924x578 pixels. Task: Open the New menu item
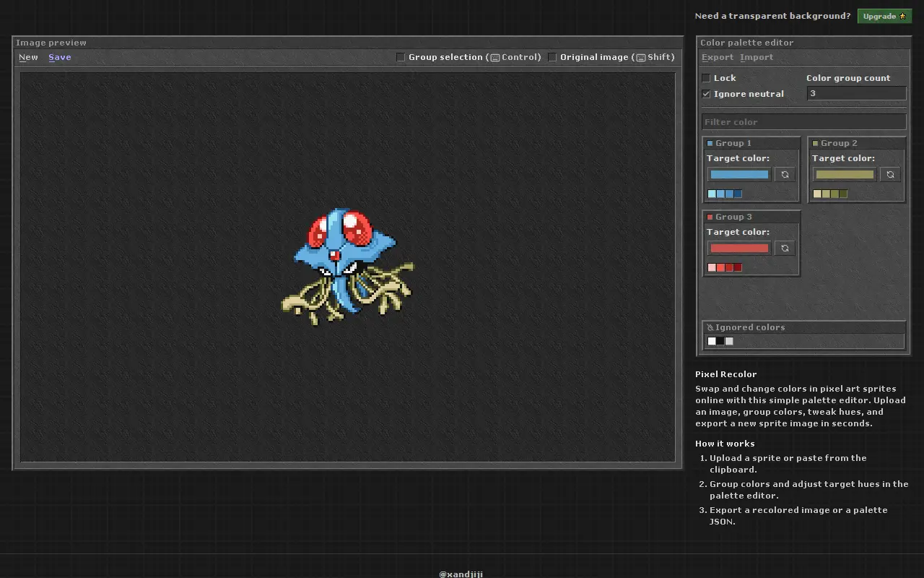coord(28,57)
